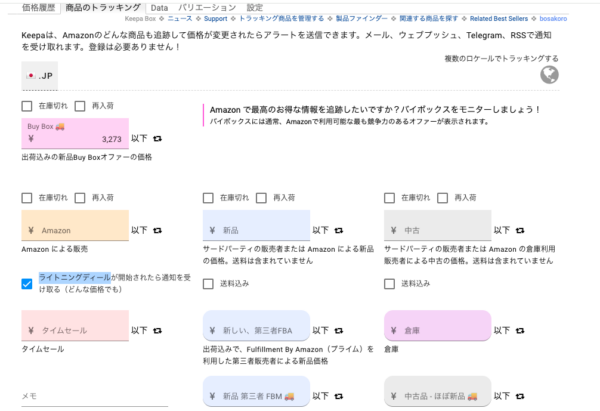This screenshot has height=411, width=600.
Task: Tick 再入荷 checkbox above the Amazon field
Action: tap(80, 198)
